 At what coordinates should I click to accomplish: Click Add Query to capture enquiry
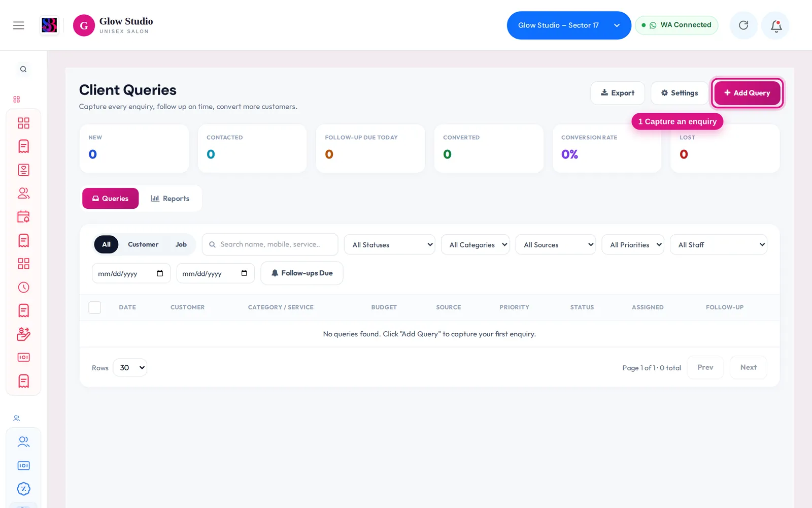[747, 93]
